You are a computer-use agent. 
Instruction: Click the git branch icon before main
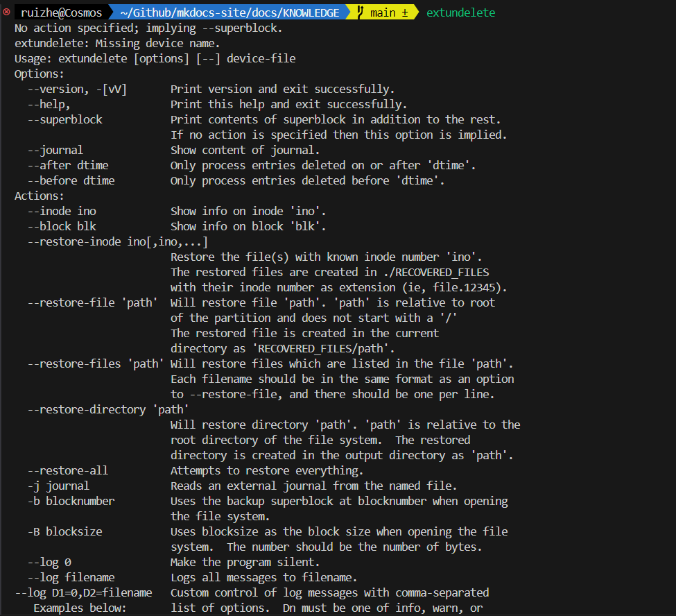[361, 12]
